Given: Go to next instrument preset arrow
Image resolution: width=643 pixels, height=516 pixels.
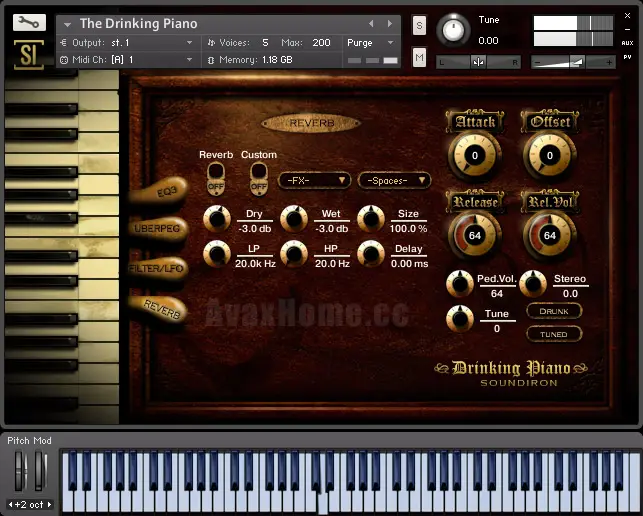Looking at the screenshot, I should tap(390, 24).
